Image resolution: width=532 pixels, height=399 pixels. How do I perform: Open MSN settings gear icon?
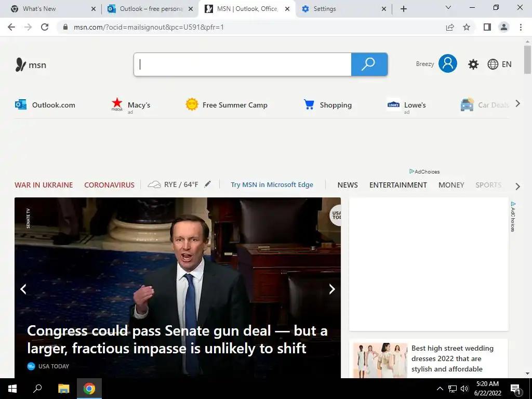473,64
